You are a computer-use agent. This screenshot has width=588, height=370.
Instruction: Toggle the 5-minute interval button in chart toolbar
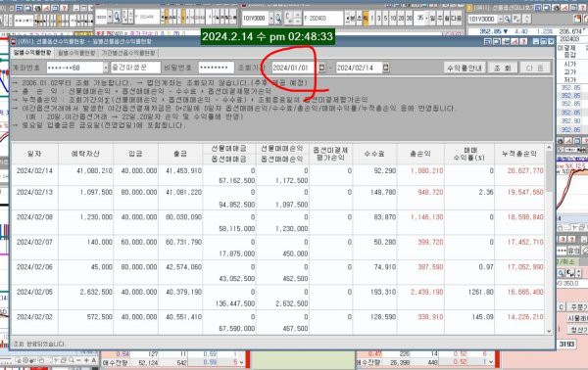point(385,18)
